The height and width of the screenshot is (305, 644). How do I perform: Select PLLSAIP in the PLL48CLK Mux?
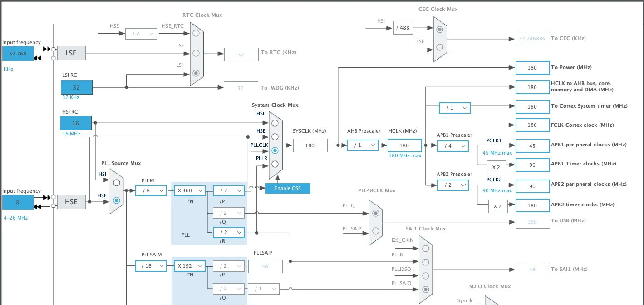pyautogui.click(x=375, y=231)
